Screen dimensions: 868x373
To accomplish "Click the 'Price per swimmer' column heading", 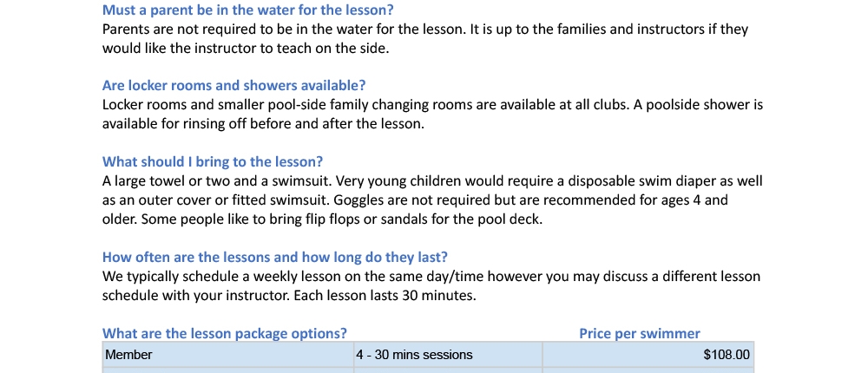I will pos(640,334).
